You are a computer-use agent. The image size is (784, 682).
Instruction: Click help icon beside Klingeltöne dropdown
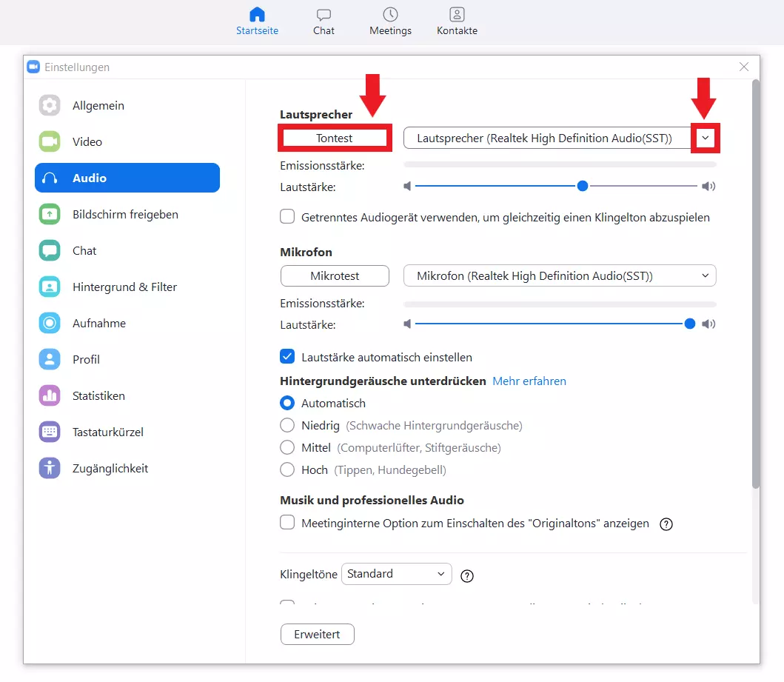point(466,576)
